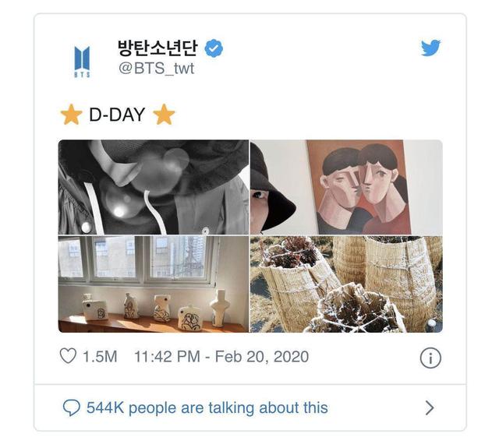Viewport: 499px width, 448px height.
Task: Expand the conversation using the right chevron
Action: 430,407
